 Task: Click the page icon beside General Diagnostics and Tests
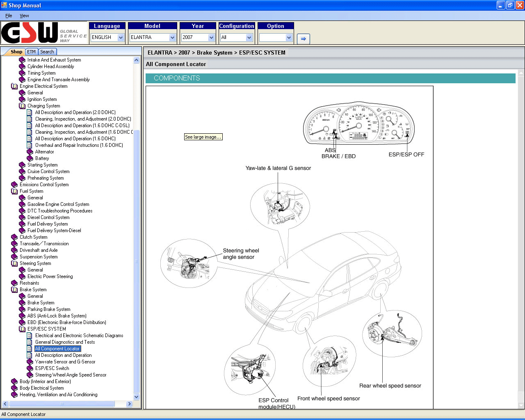tap(30, 342)
